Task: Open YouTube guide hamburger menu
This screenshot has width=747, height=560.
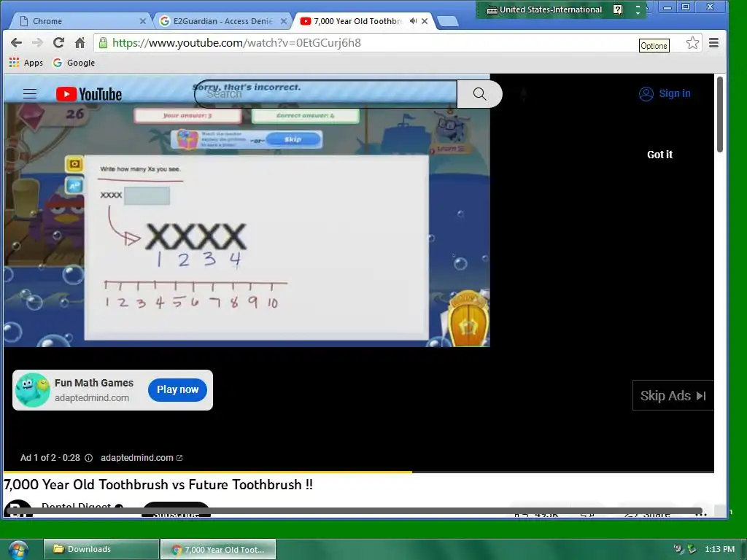Action: pos(30,94)
